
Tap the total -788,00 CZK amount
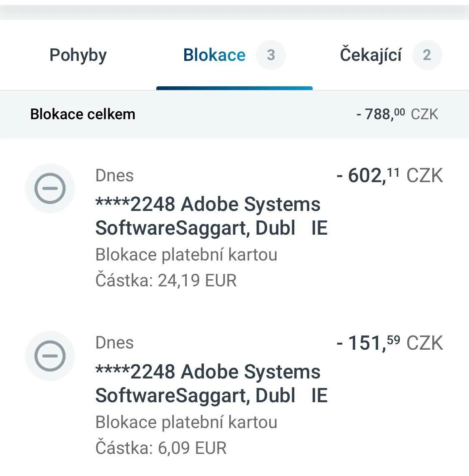coord(397,114)
